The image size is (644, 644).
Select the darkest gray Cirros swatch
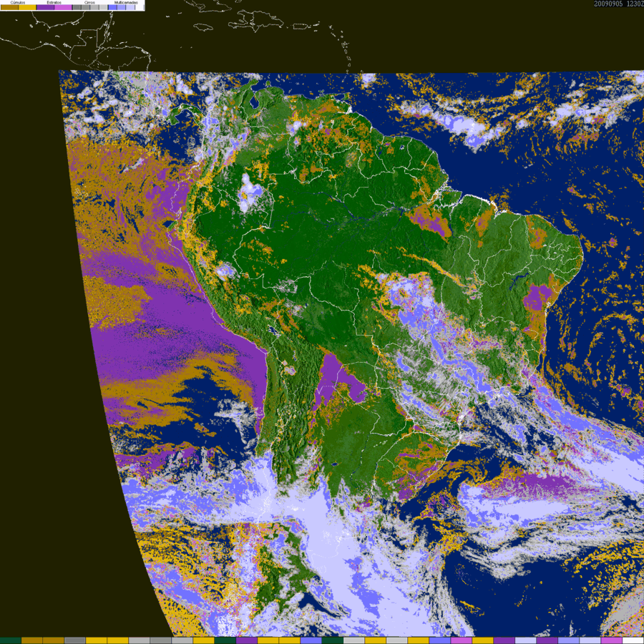click(77, 7)
